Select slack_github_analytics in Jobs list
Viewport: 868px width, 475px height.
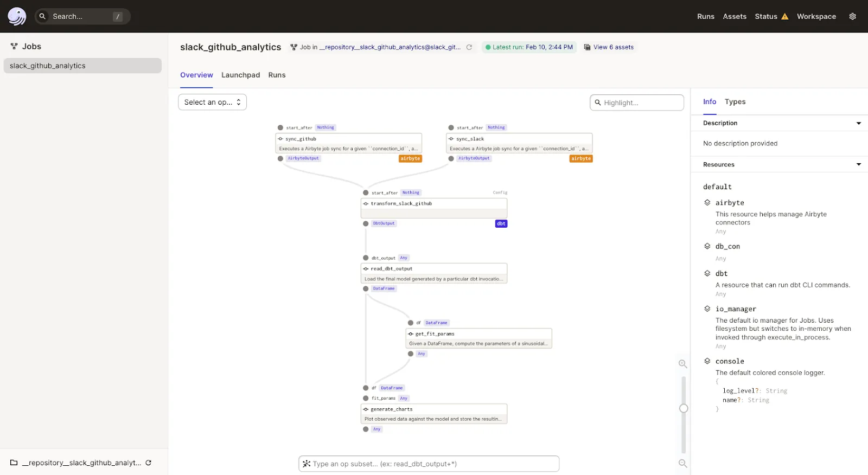pos(82,66)
